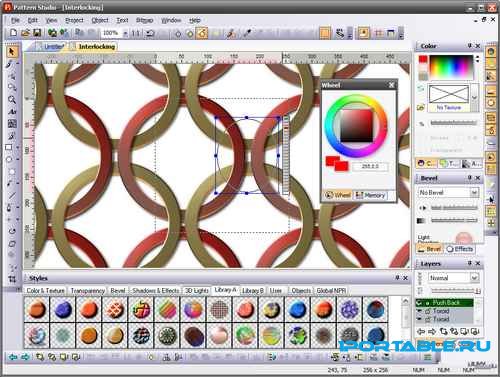
Task: Open the Object menu
Action: tap(100, 20)
